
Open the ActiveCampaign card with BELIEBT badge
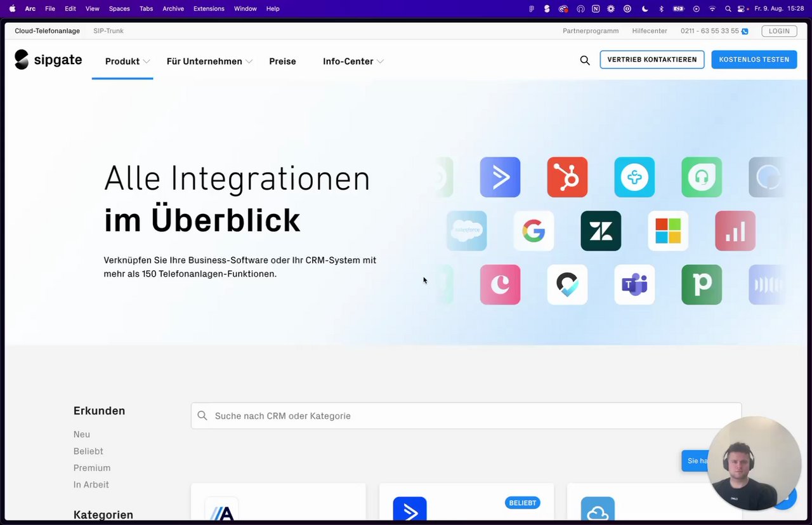(x=466, y=502)
